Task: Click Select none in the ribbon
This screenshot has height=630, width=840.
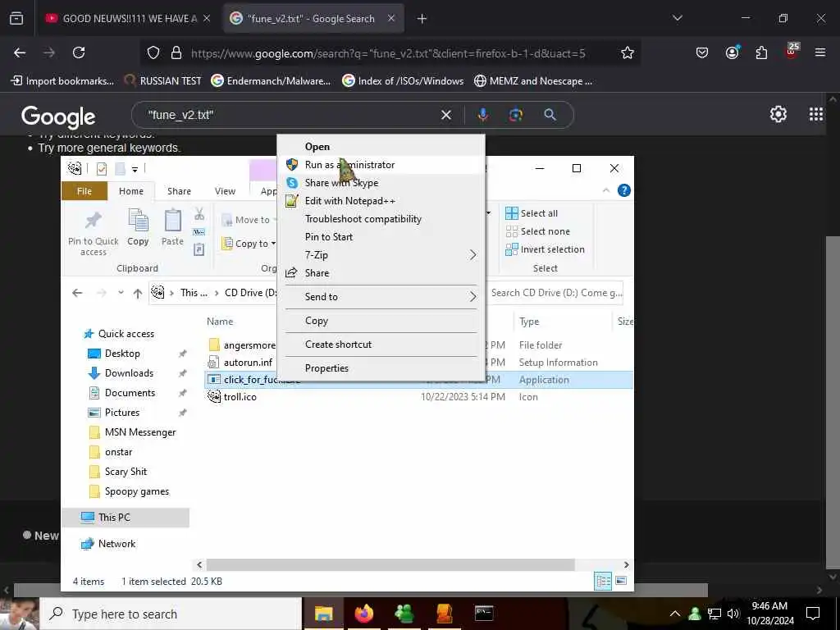Action: 538,231
